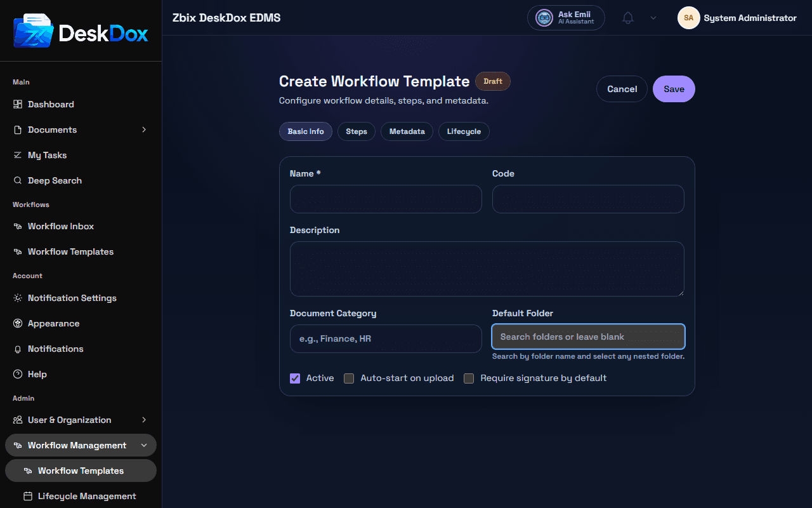
Task: Click the Workflow Templates icon under Workflows
Action: 18,251
